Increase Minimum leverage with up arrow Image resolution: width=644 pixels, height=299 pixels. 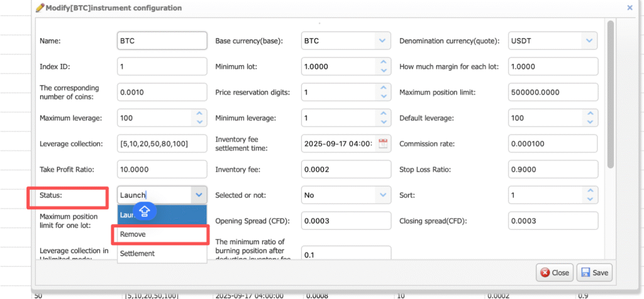pyautogui.click(x=383, y=114)
